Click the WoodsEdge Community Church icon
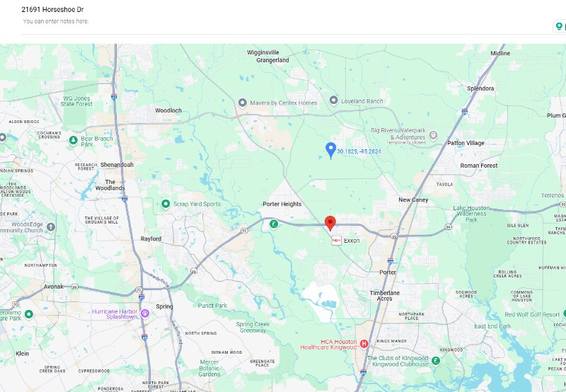The width and height of the screenshot is (566, 392). [x=51, y=227]
